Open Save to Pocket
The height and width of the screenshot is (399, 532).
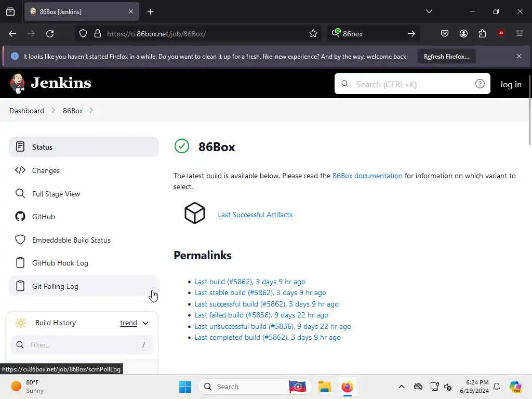(445, 33)
